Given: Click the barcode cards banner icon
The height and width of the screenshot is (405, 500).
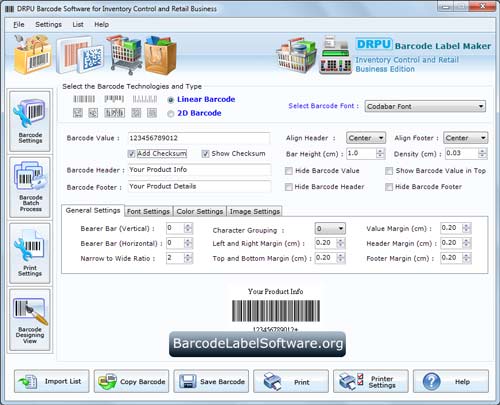Looking at the screenshot, I should tap(80, 56).
